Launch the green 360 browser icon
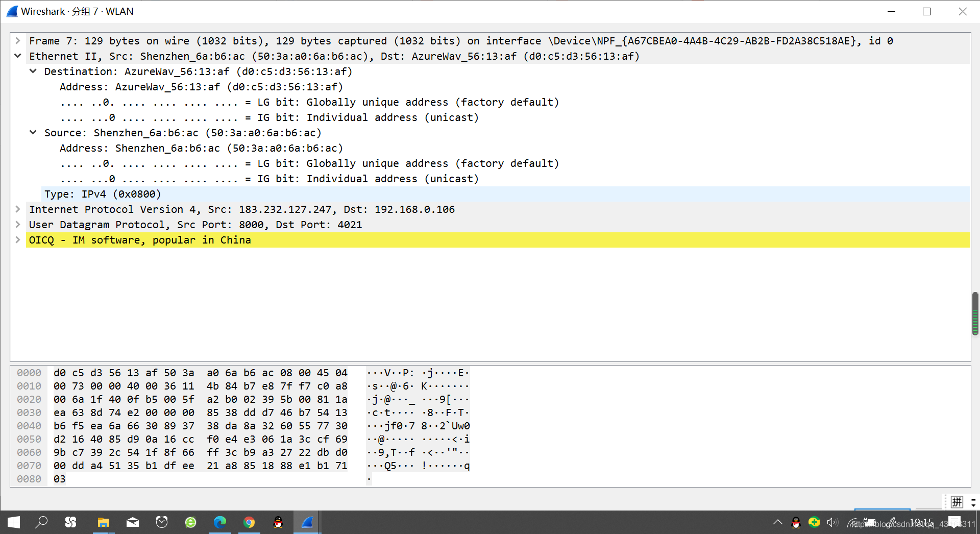 point(190,522)
